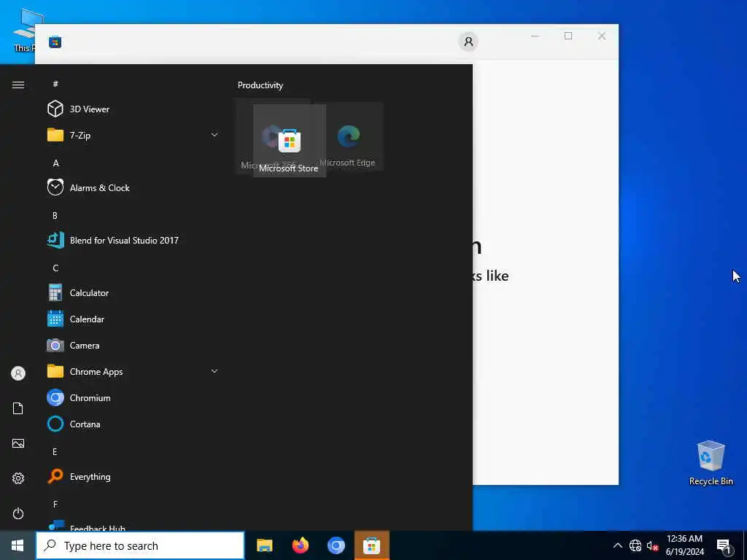Expand the 7-Zip folder chevron

[214, 135]
